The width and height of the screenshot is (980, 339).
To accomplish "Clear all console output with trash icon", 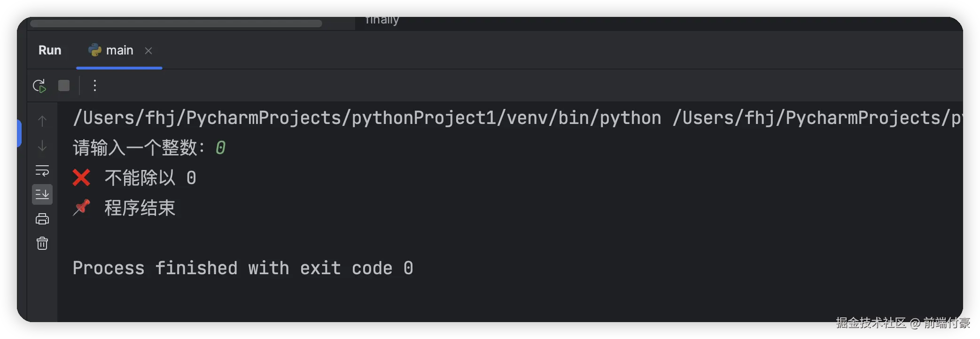I will (x=42, y=243).
